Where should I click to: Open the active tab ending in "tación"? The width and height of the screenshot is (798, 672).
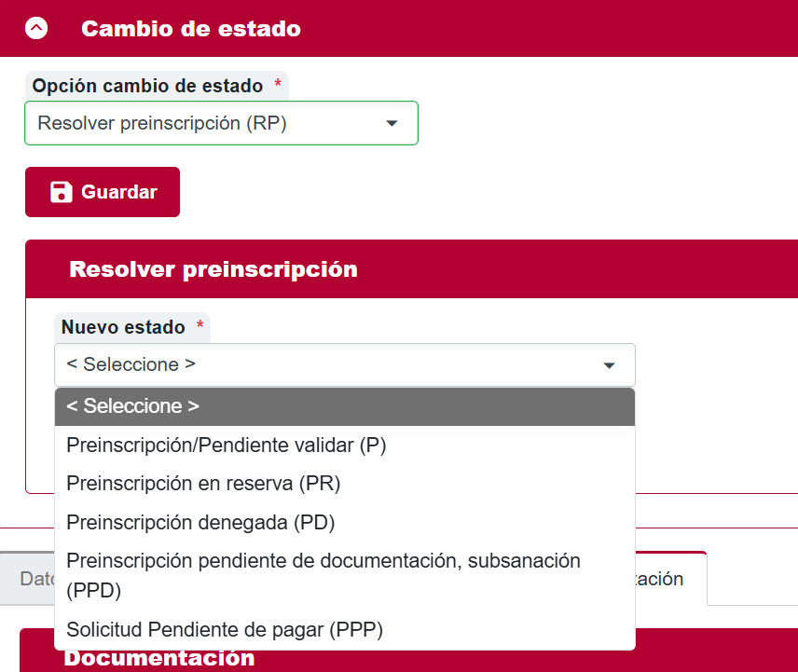(x=671, y=579)
